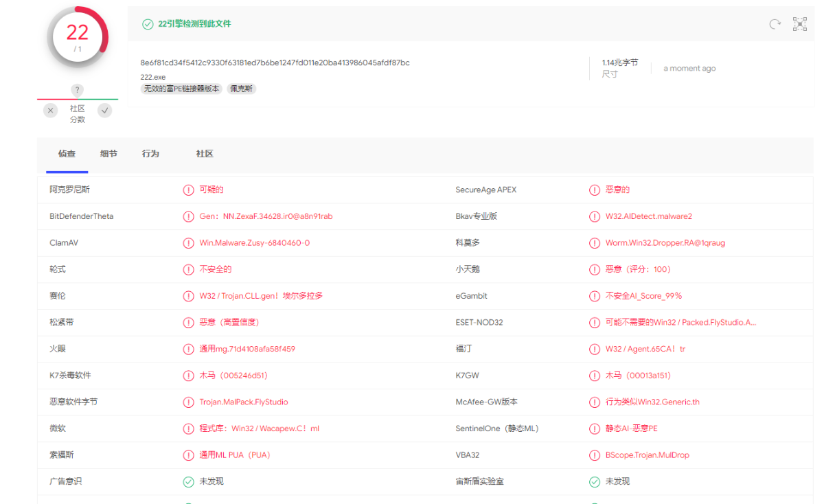Image resolution: width=824 pixels, height=504 pixels.
Task: Click the BitDefenderTheta engine name
Action: click(x=82, y=216)
